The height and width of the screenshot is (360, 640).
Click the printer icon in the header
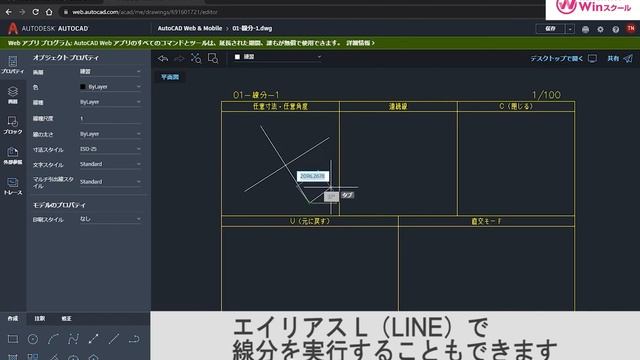(x=585, y=29)
